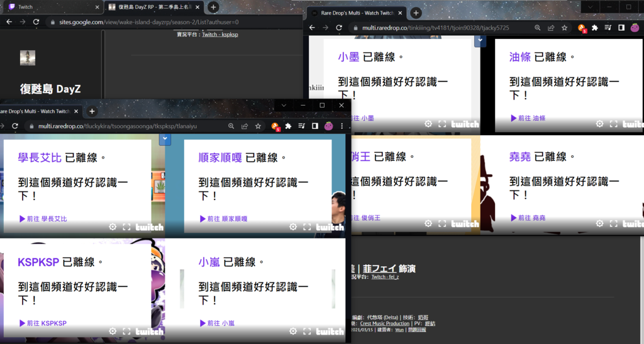This screenshot has width=644, height=344.
Task: Share page from tinkiiing window address bar
Action: 551,28
